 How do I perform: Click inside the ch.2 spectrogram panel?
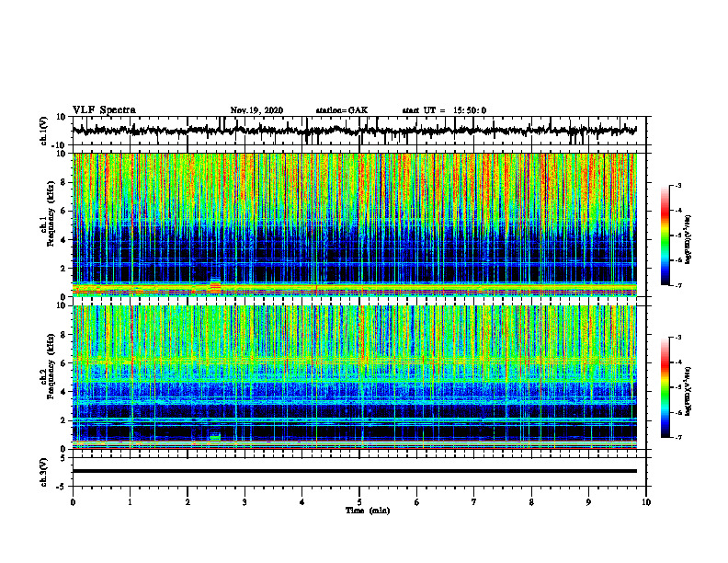[354, 377]
